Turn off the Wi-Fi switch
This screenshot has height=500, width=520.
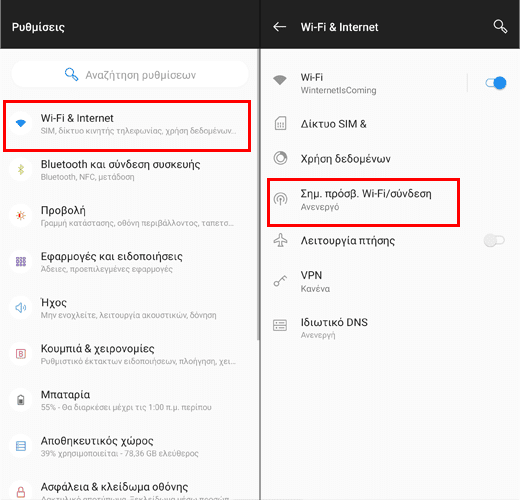pyautogui.click(x=496, y=83)
